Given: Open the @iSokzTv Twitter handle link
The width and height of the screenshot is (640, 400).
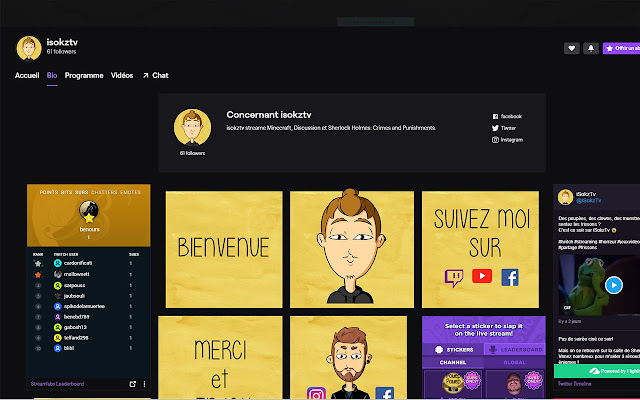Looking at the screenshot, I should click(588, 200).
